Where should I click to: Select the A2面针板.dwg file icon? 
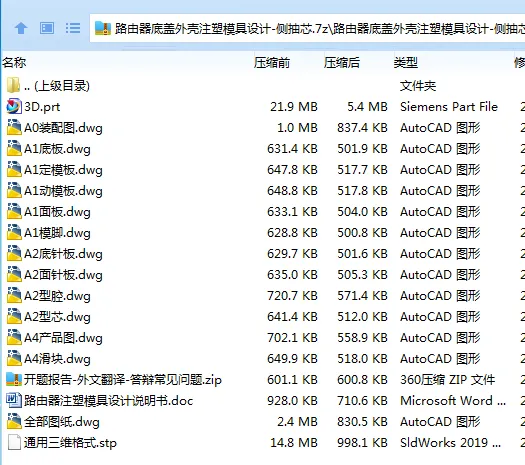14,275
